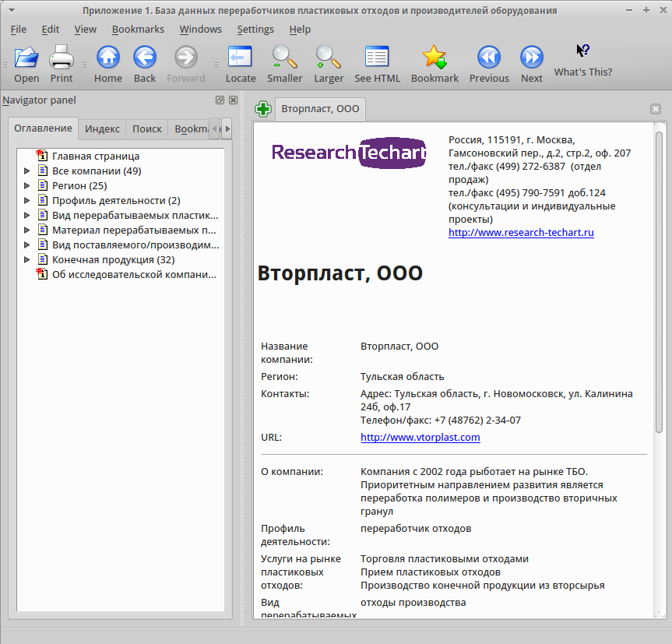Switch to the Поиск tab
672x644 pixels.
(x=147, y=129)
